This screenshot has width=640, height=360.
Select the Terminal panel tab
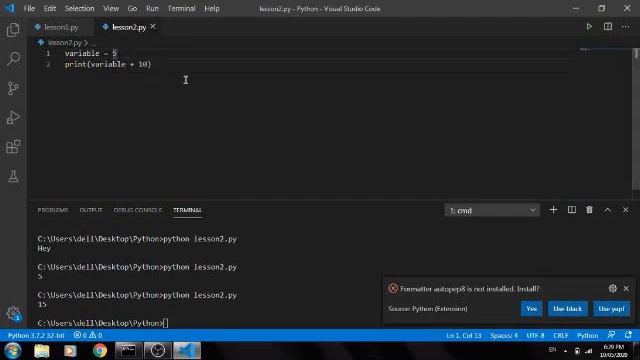(x=187, y=210)
